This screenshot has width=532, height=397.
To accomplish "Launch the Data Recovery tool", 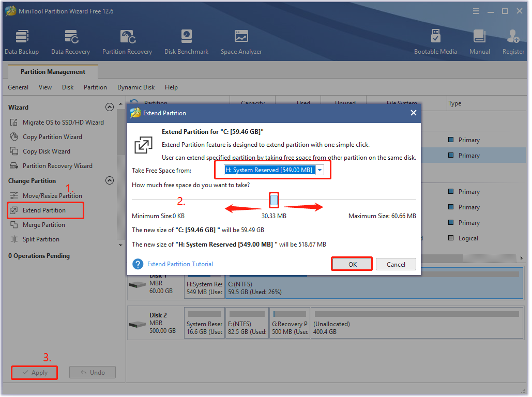I will [x=70, y=42].
